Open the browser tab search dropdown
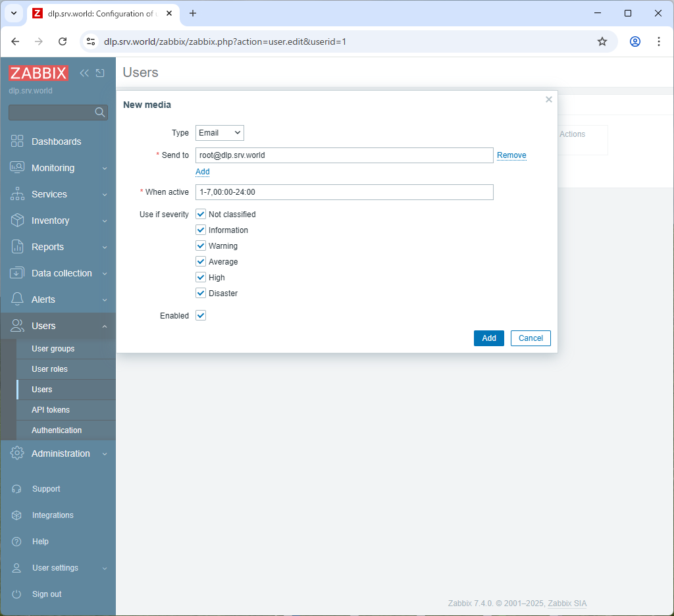674x616 pixels. click(14, 13)
